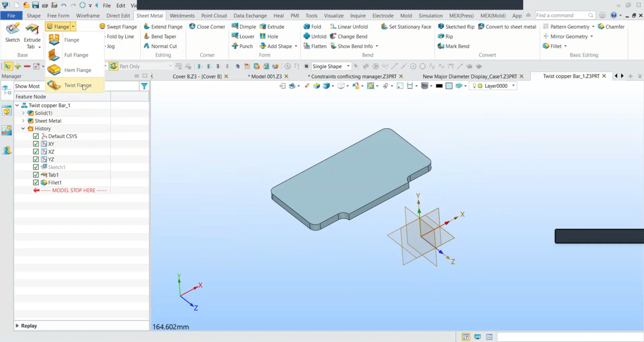Expand the Sheet Metal tree node
This screenshot has height=342, width=644.
click(23, 121)
